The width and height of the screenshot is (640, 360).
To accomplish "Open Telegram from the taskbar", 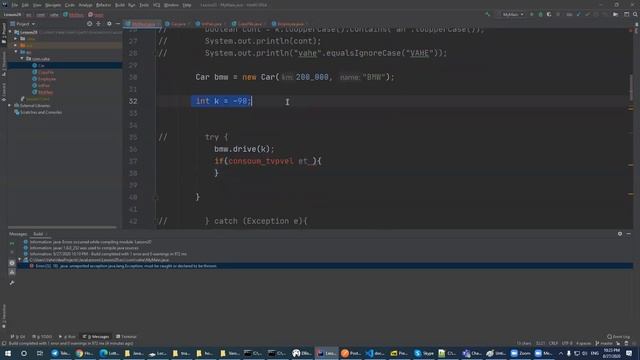I will click(60, 353).
